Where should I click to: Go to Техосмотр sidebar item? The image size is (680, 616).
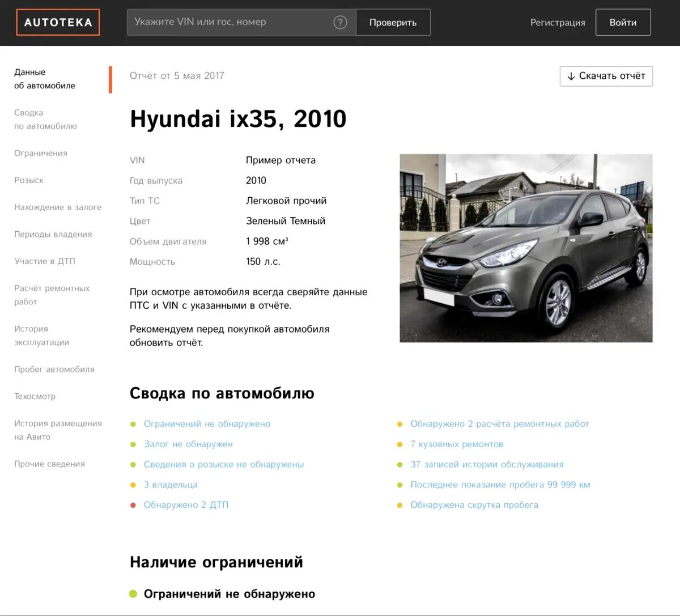(x=35, y=396)
